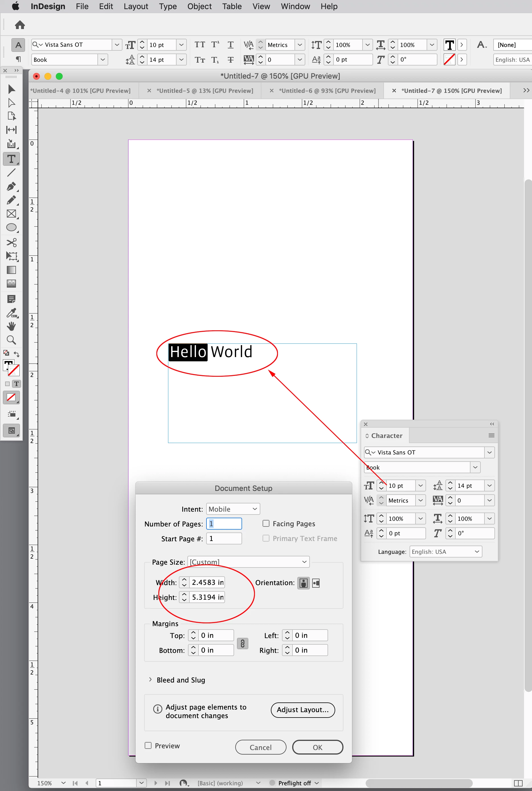
Task: Apply Superscript formatting in control bar
Action: coord(215,45)
